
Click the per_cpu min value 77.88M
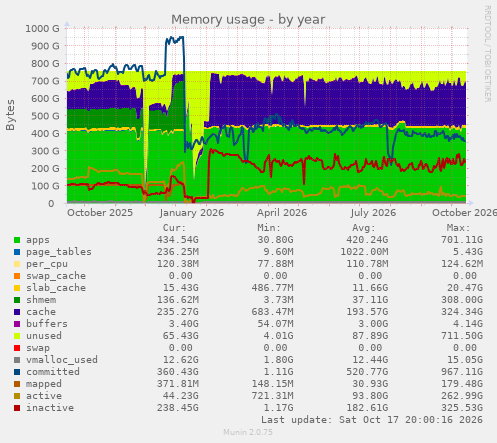click(276, 264)
